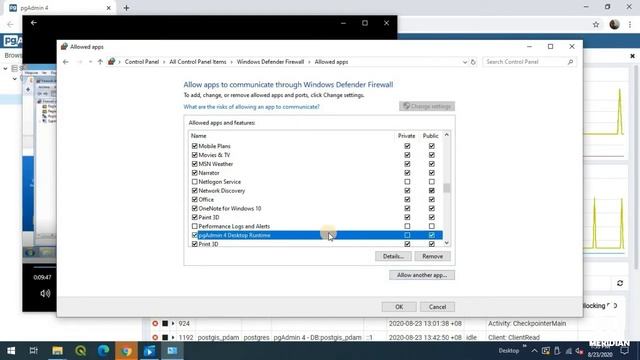The width and height of the screenshot is (640, 360).
Task: Launch QGIS from the taskbar
Action: point(80,351)
